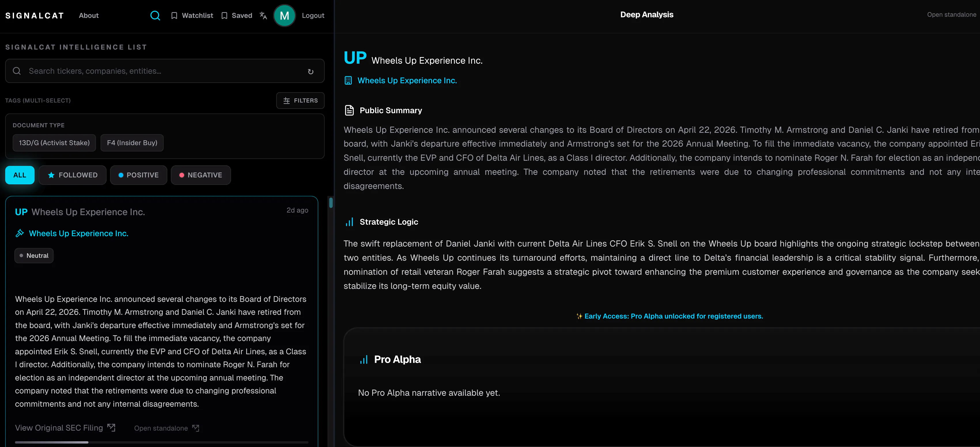Click the Public Summary document icon
980x447 pixels.
point(349,110)
